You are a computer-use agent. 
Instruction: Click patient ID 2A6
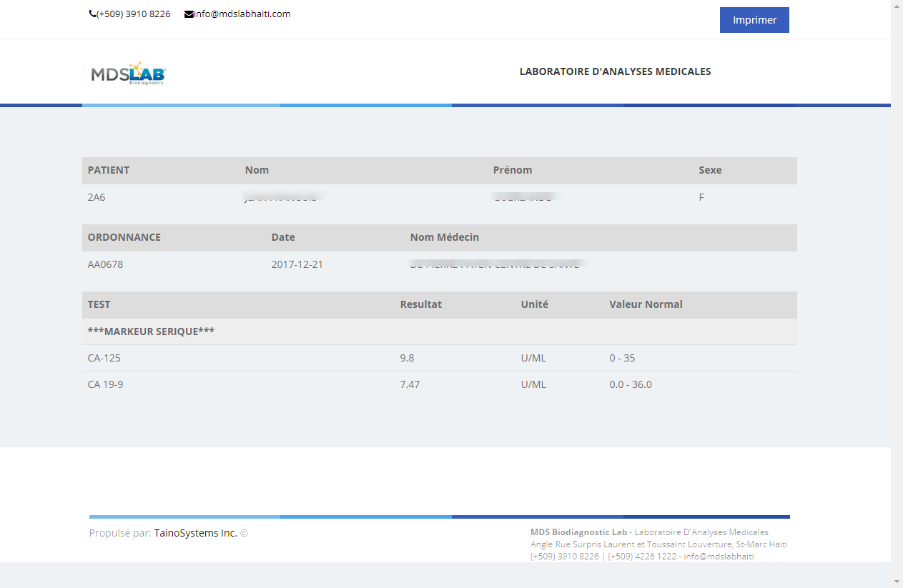[97, 197]
